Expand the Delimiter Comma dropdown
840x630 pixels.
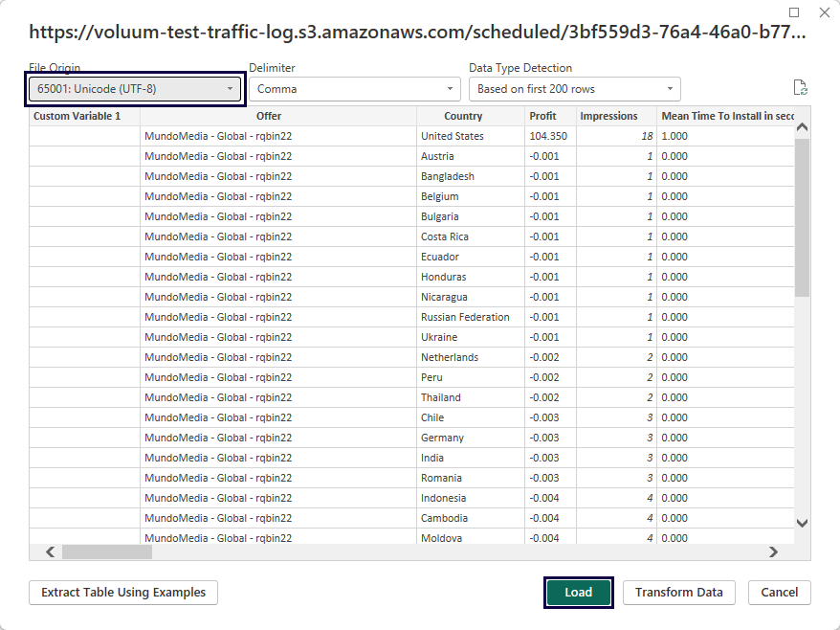point(355,89)
